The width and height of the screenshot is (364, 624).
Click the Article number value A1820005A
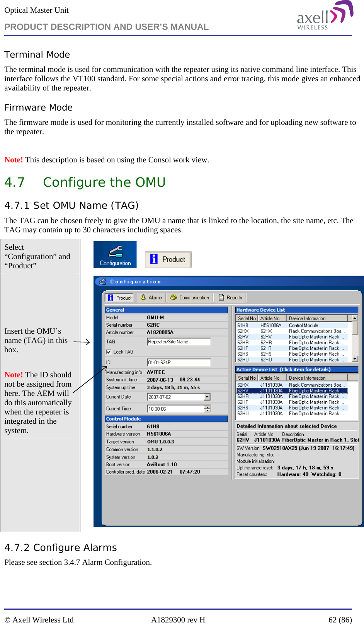point(160,332)
